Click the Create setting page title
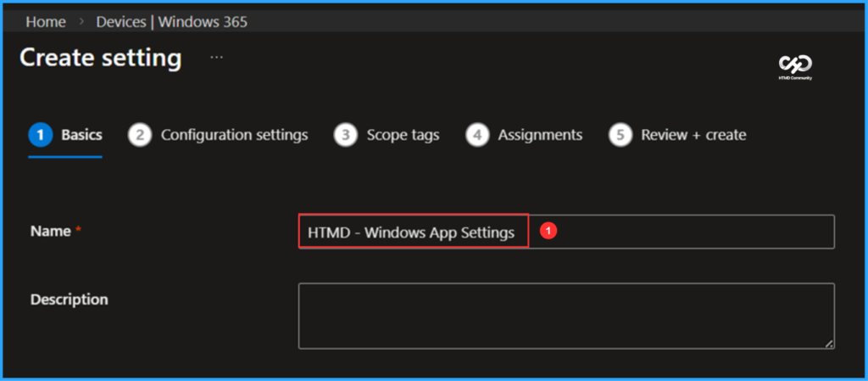Viewport: 868px width, 381px height. point(101,58)
